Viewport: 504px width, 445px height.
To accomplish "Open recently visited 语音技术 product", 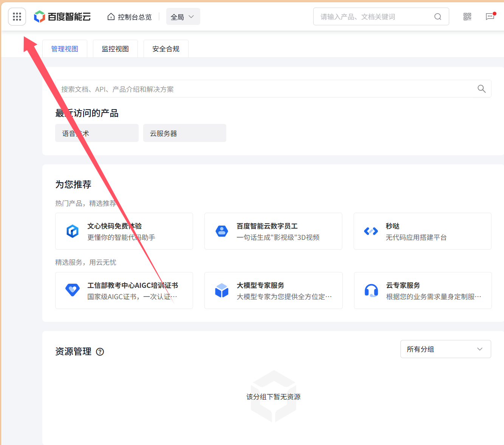I will pos(97,133).
